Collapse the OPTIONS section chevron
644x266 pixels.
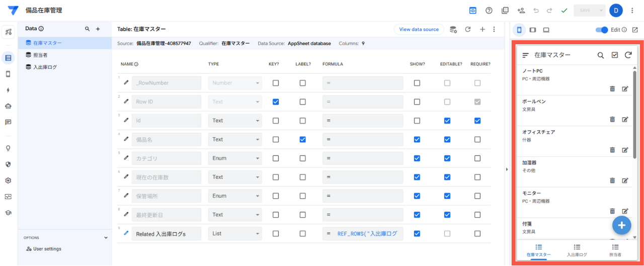tap(106, 238)
